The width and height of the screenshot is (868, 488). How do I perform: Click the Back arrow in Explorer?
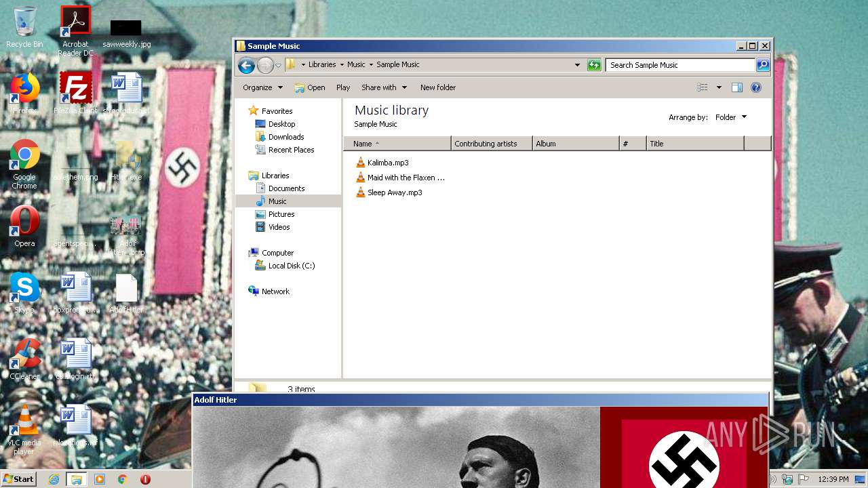pyautogui.click(x=246, y=65)
